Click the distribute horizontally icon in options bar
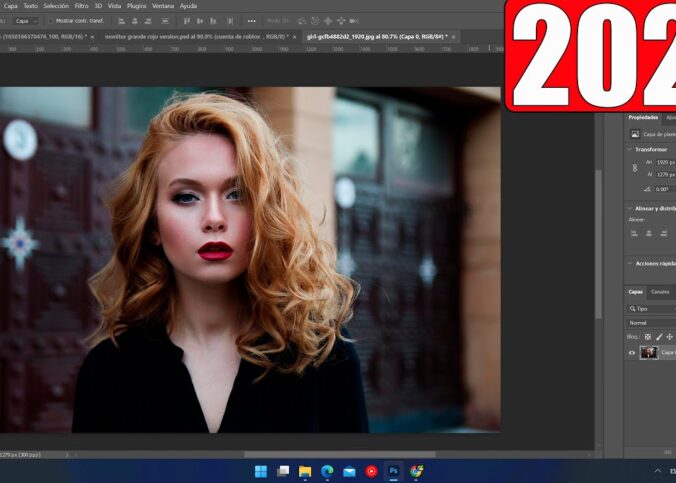 [x=230, y=21]
